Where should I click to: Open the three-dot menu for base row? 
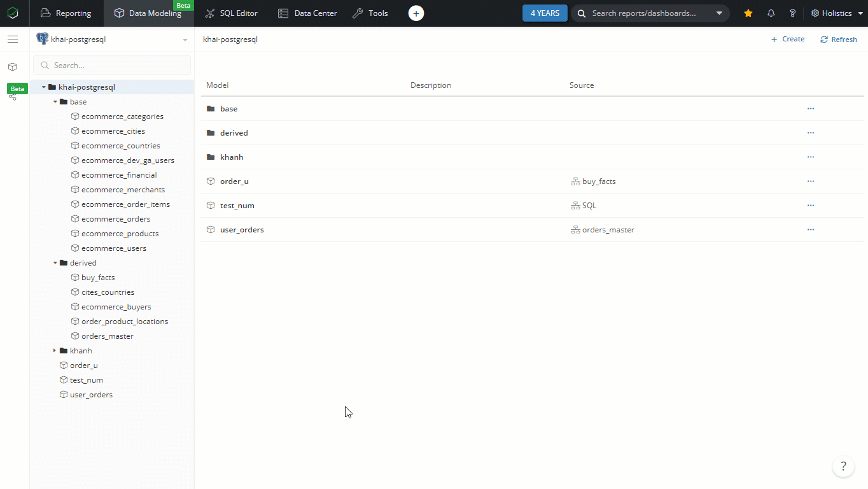tap(811, 109)
